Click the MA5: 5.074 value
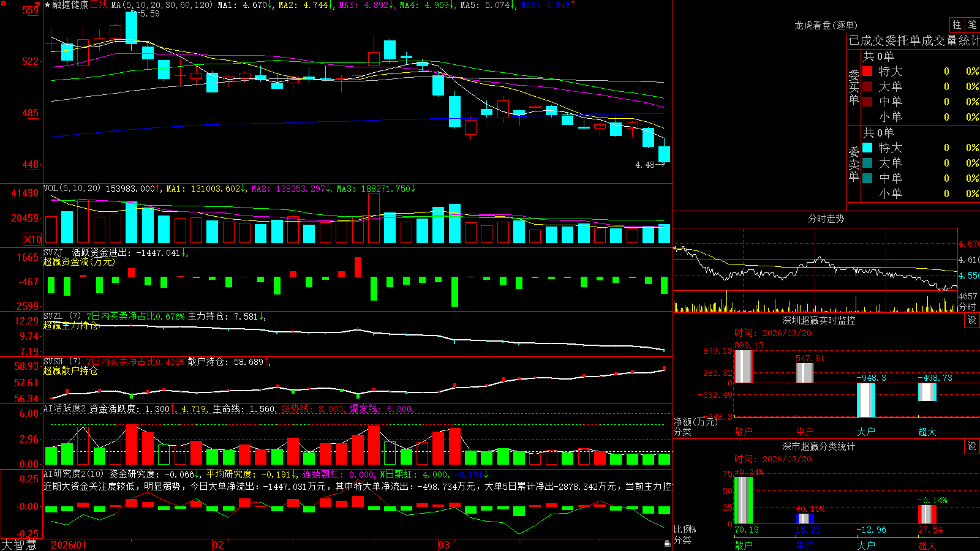 485,5
